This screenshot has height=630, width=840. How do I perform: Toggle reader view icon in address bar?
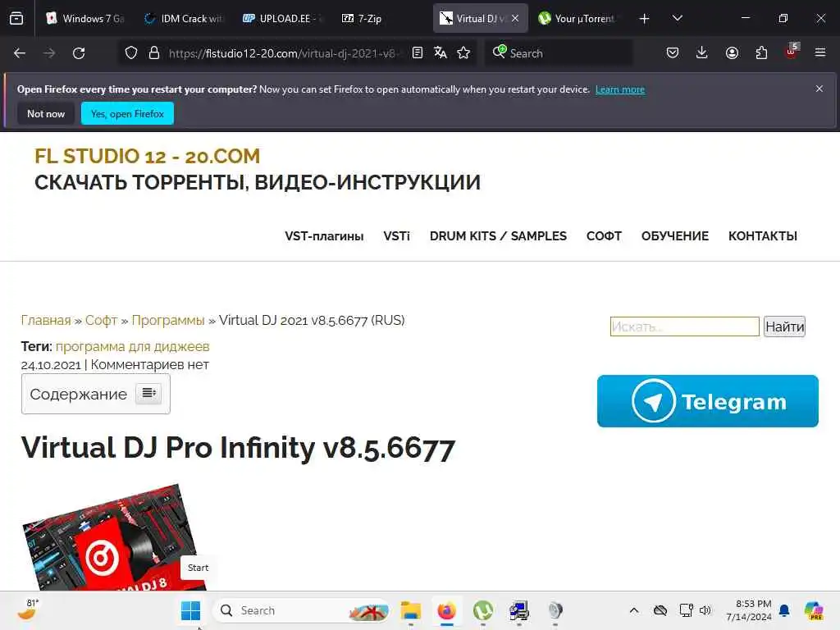coord(418,52)
